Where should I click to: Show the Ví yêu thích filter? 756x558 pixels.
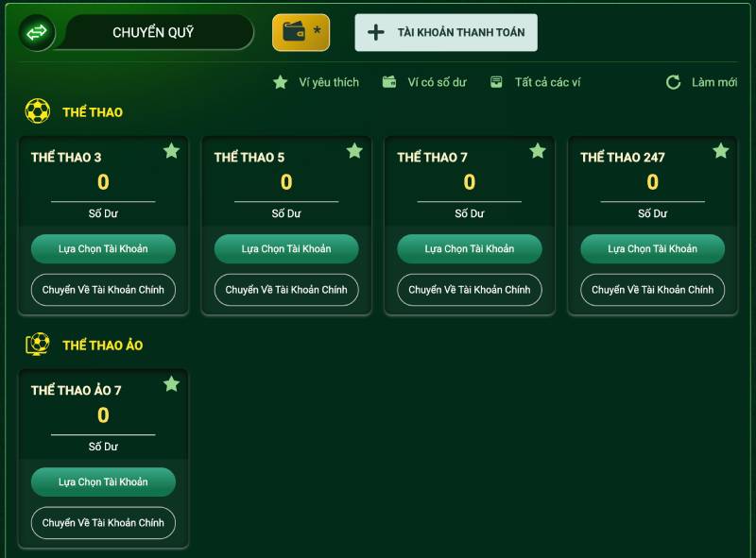pyautogui.click(x=316, y=82)
